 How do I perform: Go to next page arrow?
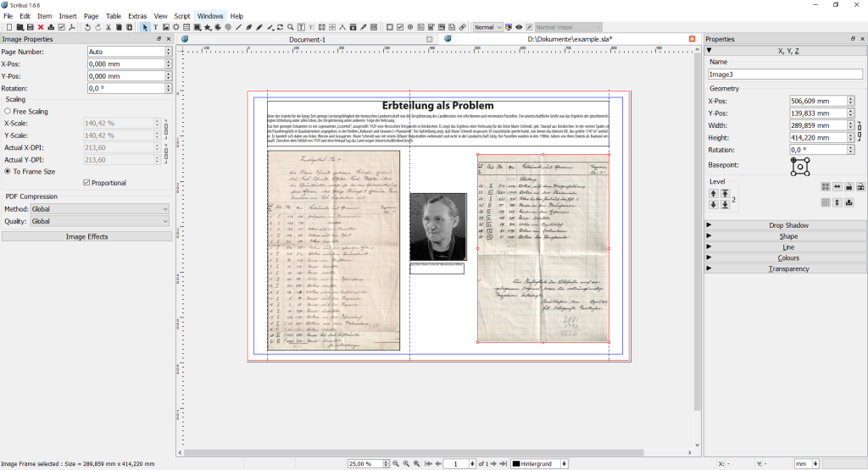493,463
